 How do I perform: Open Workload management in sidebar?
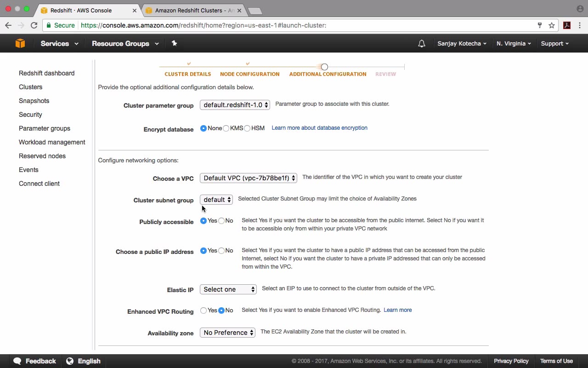tap(52, 142)
